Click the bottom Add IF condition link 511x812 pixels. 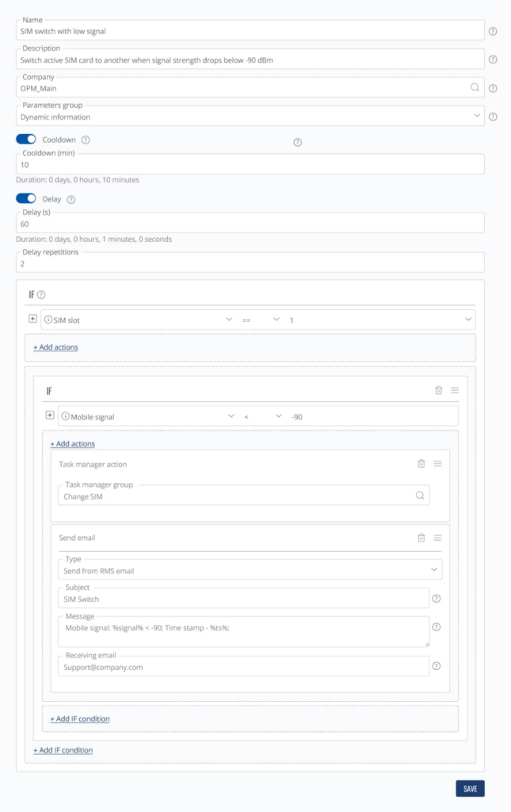(x=63, y=750)
